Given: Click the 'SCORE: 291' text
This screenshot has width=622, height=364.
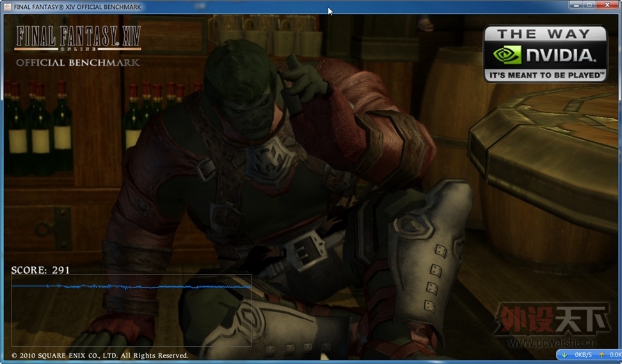Looking at the screenshot, I should (x=40, y=270).
